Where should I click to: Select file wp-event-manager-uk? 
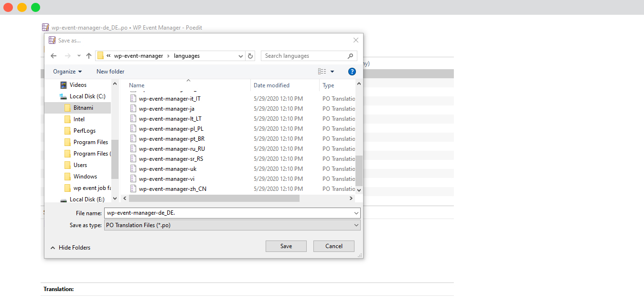[x=167, y=169]
